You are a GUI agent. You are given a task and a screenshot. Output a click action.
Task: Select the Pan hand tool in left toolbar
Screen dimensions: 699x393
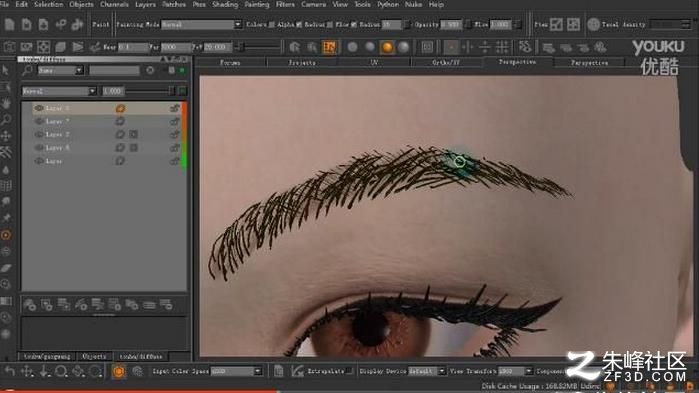click(6, 103)
